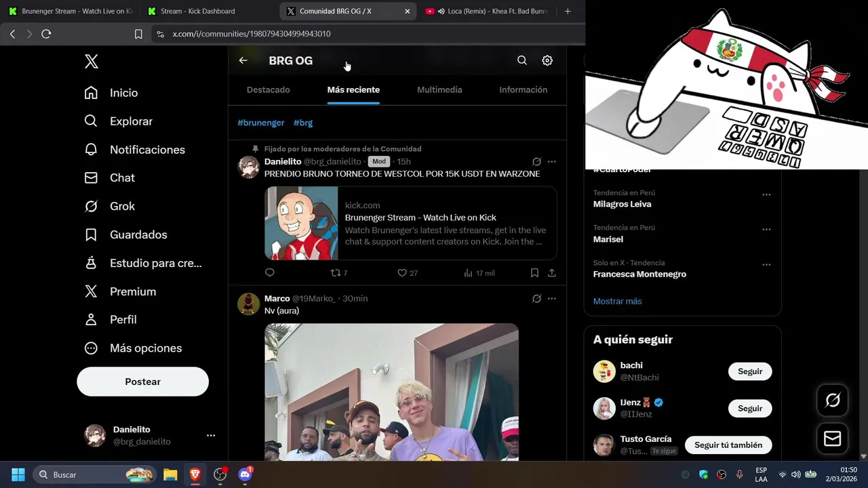Go back in browser history
Image resolution: width=868 pixels, height=488 pixels.
pos(12,34)
